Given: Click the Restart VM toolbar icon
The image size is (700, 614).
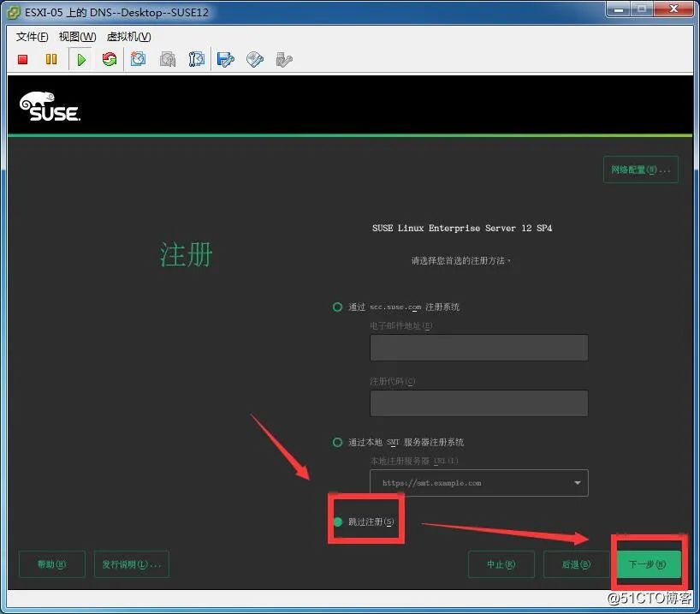Looking at the screenshot, I should (x=110, y=59).
